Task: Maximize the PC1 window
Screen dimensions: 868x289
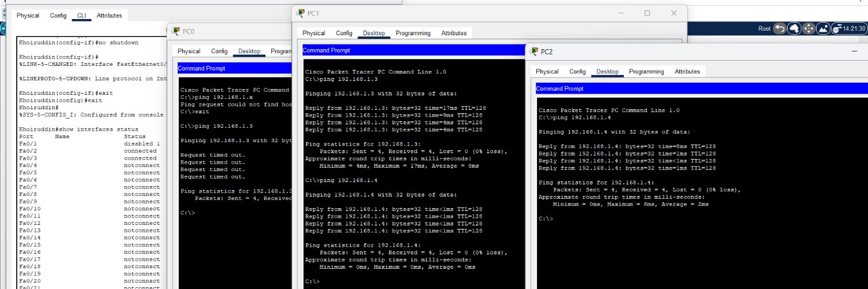Action: (648, 13)
